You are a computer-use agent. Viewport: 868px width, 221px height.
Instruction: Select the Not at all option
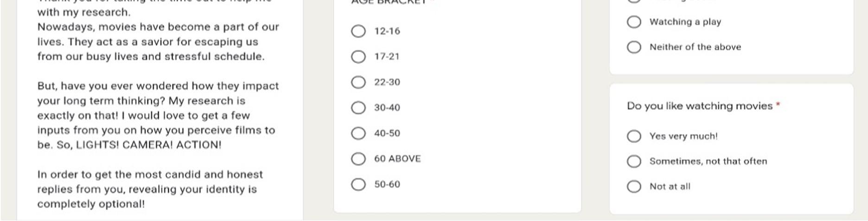[634, 186]
